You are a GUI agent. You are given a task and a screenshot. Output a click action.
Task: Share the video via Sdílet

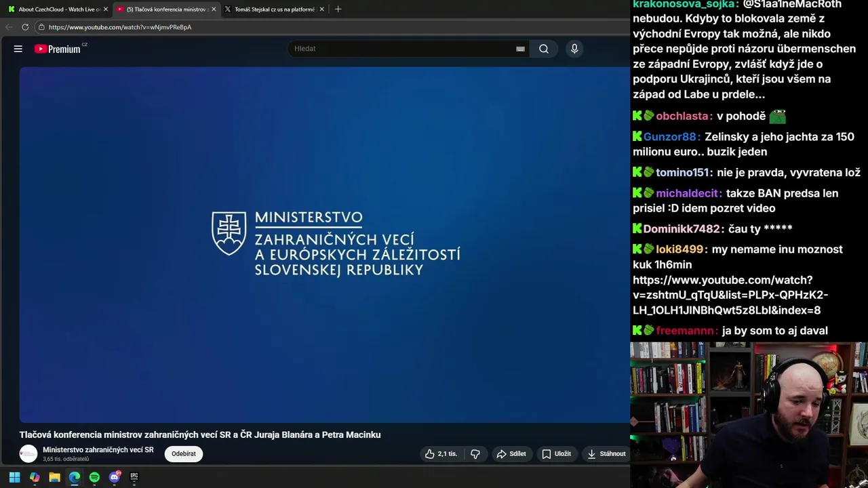coord(511,454)
